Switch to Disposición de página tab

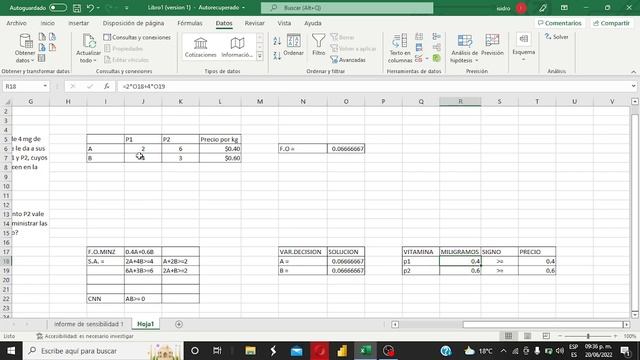[133, 23]
